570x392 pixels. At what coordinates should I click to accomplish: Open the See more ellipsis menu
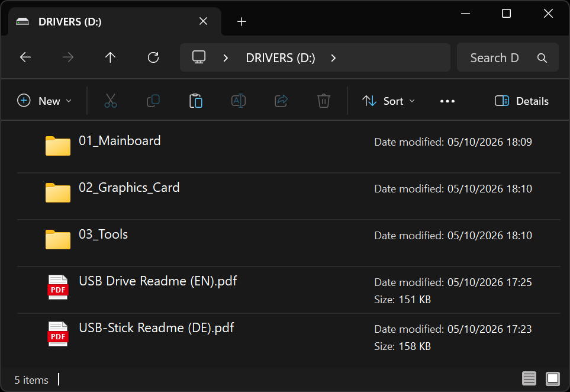tap(447, 101)
